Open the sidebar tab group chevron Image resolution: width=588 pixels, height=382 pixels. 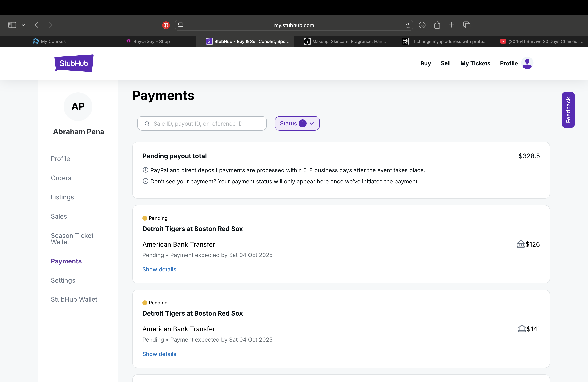[x=23, y=25]
